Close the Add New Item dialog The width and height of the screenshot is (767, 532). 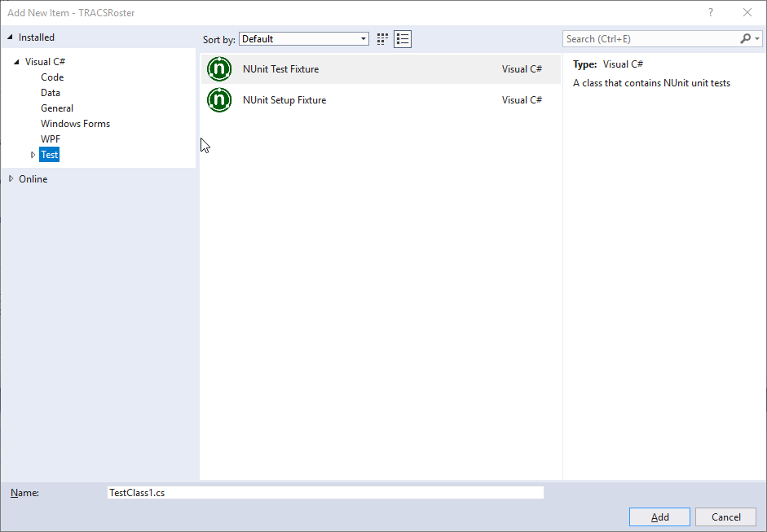(747, 13)
